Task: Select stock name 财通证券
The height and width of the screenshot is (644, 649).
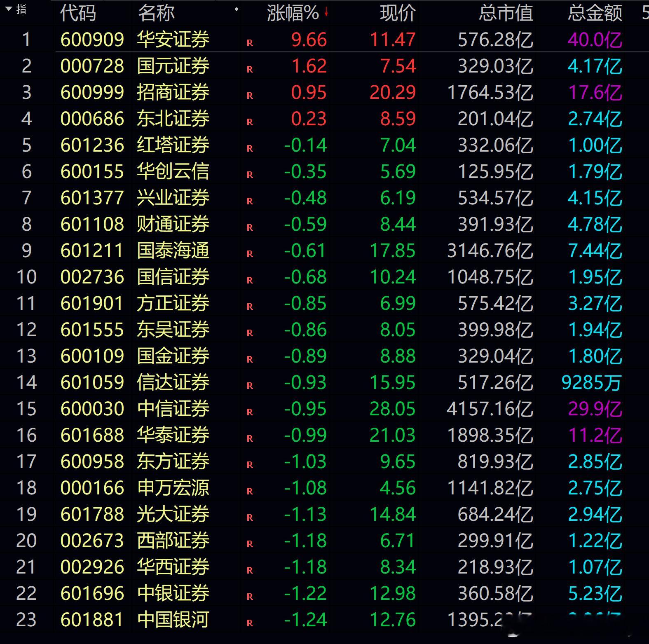Action: (173, 224)
